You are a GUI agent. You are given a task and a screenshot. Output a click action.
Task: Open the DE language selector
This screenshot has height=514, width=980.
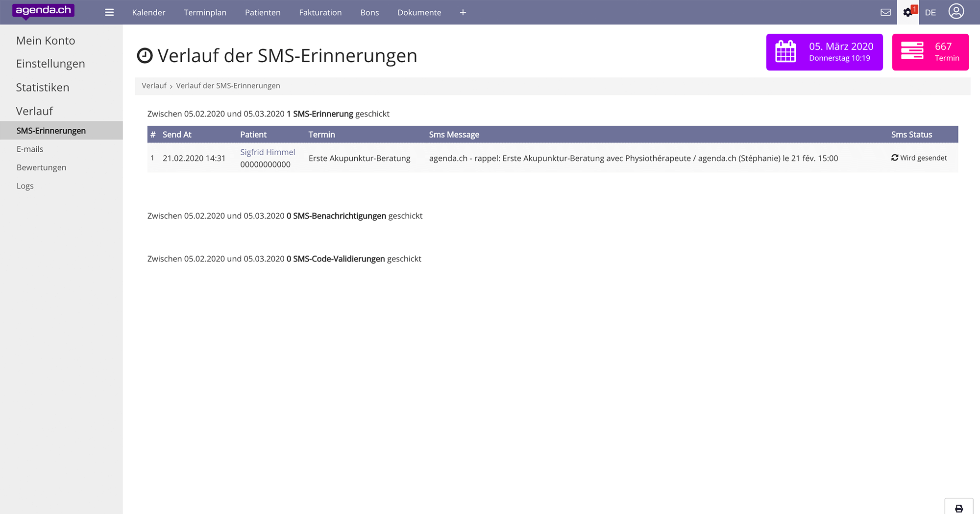[x=930, y=12]
